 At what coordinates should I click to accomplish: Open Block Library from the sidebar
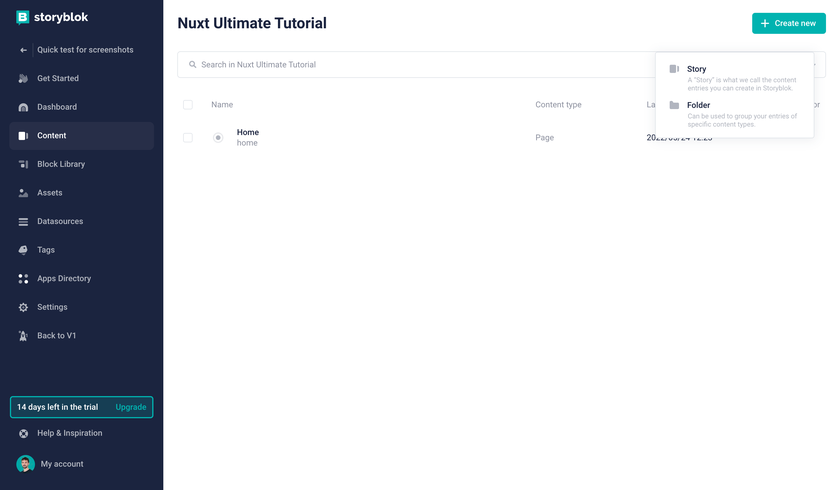click(x=81, y=164)
